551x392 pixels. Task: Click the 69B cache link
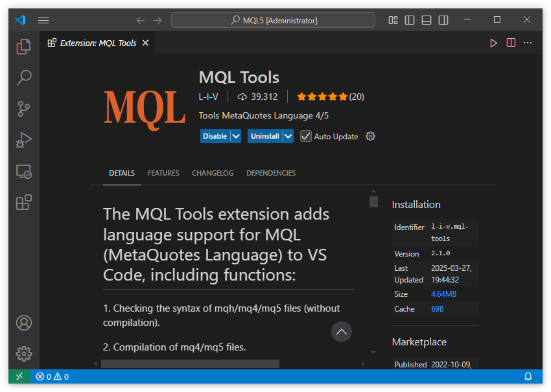click(x=437, y=309)
